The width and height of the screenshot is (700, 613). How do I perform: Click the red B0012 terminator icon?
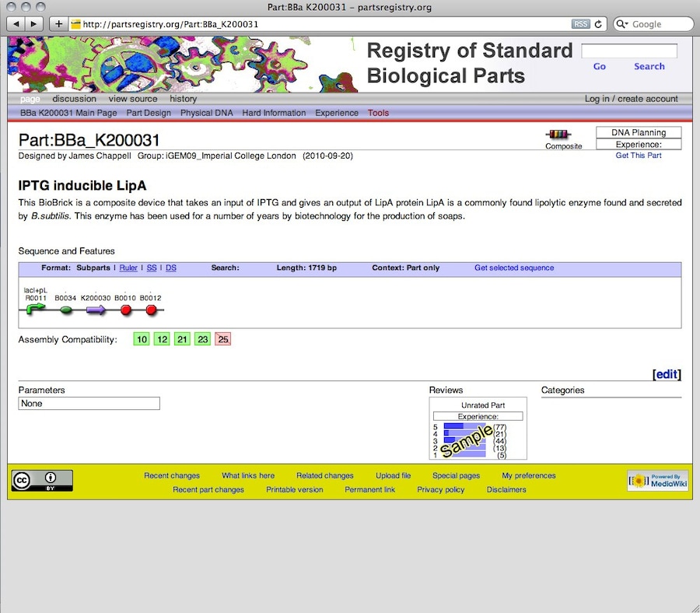[151, 310]
